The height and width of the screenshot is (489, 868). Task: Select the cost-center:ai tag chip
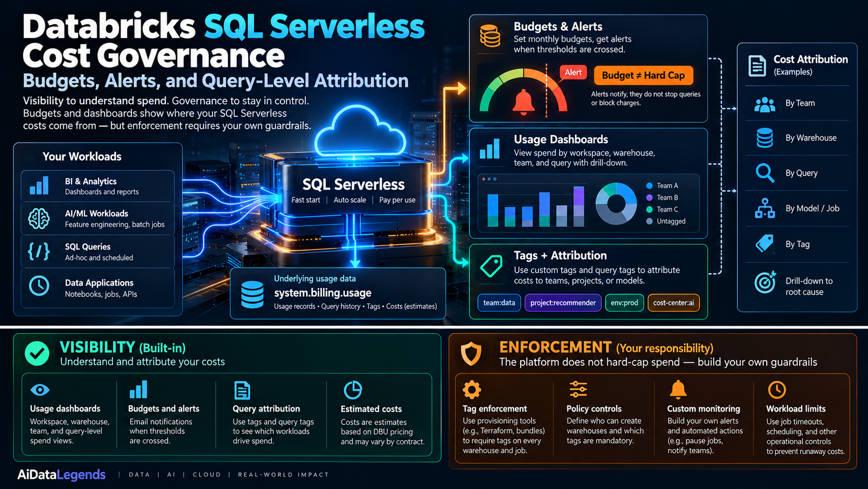(x=673, y=302)
